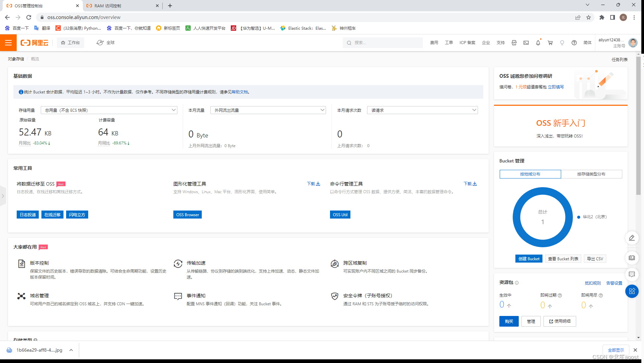Open the 总用量（不含 ECS 快照）dropdown

pyautogui.click(x=109, y=110)
